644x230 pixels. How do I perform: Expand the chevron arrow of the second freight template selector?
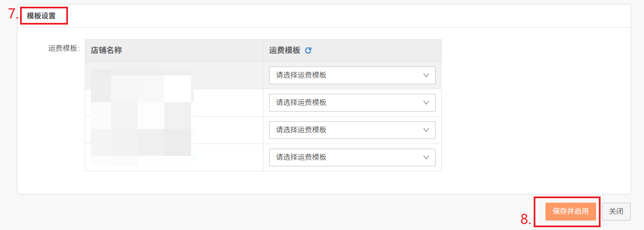point(426,103)
